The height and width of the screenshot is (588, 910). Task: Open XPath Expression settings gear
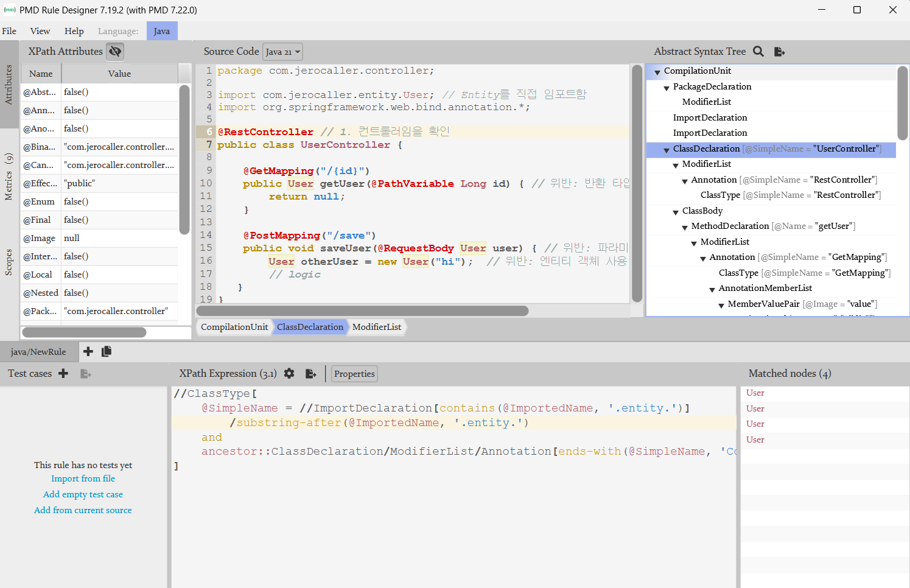289,373
